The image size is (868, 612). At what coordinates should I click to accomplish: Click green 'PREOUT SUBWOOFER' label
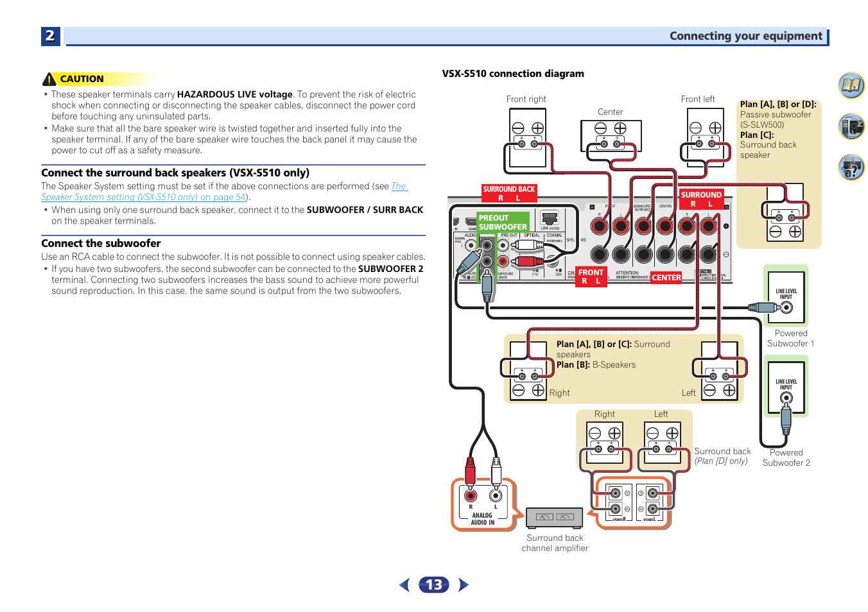coord(503,222)
